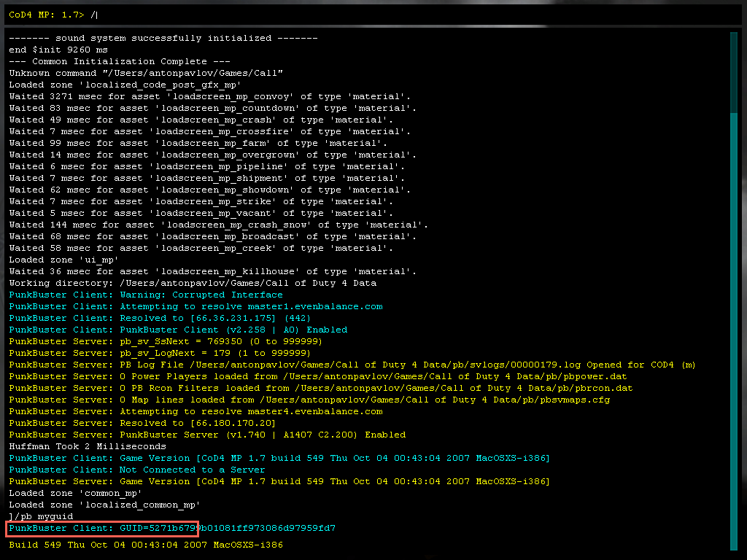Click '0 Map lines loaded' pbsvmaps.cfg line
Viewport: 747px width, 560px height.
[309, 400]
